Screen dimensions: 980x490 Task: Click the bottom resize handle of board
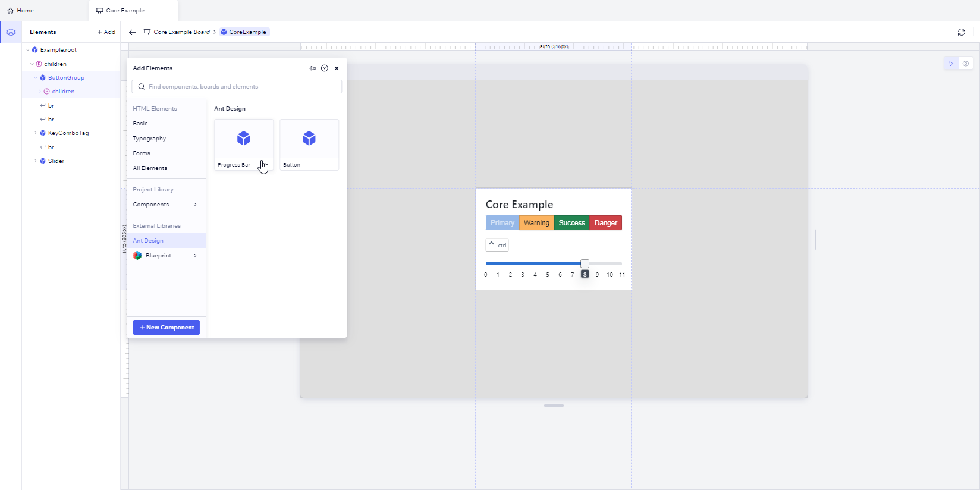pos(554,406)
